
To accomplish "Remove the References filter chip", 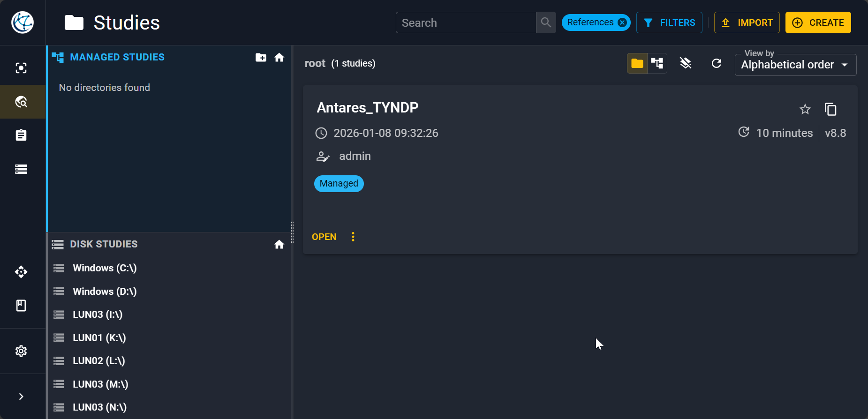I will (x=622, y=22).
